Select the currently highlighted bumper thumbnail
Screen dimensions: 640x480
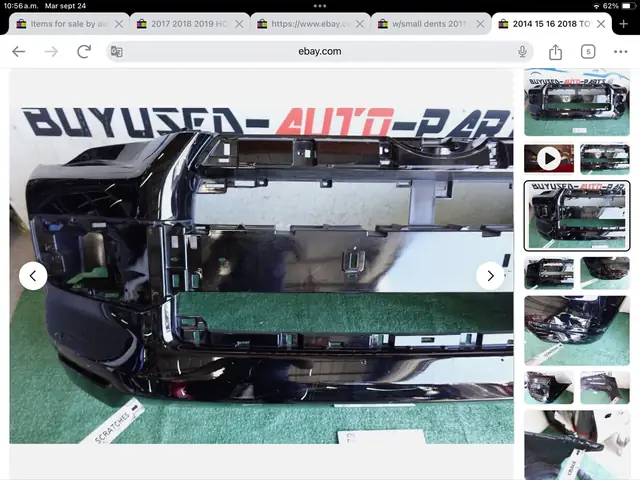(577, 216)
